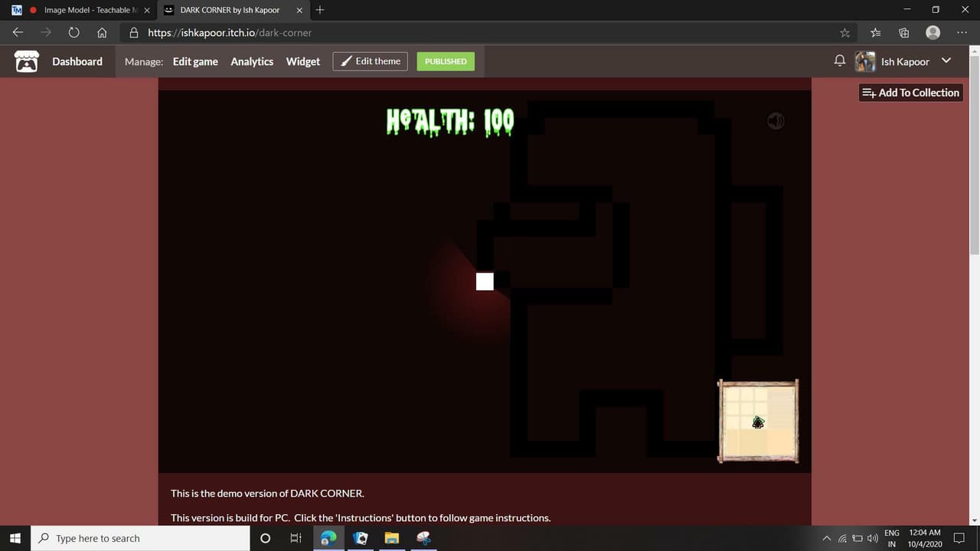Image resolution: width=980 pixels, height=551 pixels.
Task: Open the browser Collections icon
Action: pos(904,33)
